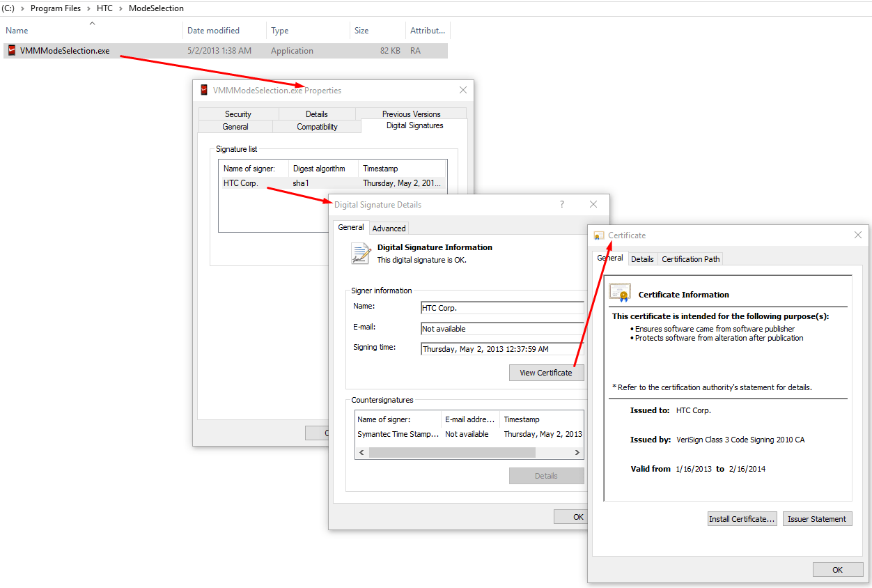Click the VeriSign Class 3 Code Signing issuer text
872x588 pixels.
tap(740, 440)
